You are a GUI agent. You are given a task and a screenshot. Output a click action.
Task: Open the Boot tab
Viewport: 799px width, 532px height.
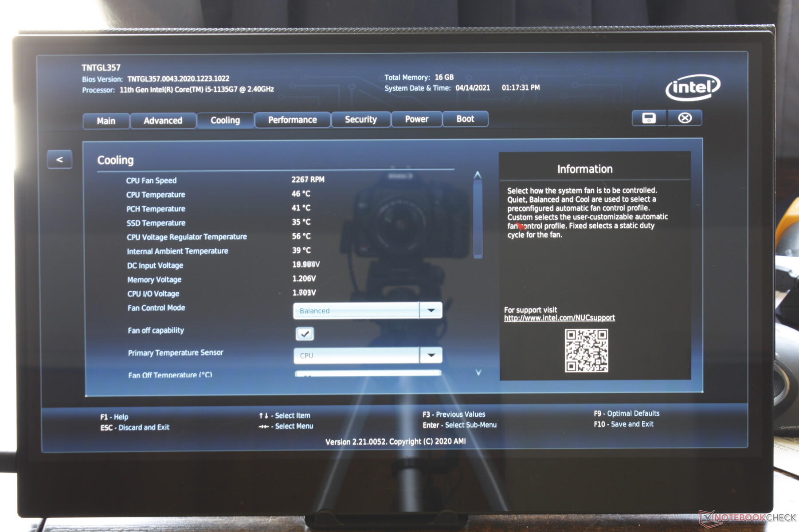[x=465, y=119]
